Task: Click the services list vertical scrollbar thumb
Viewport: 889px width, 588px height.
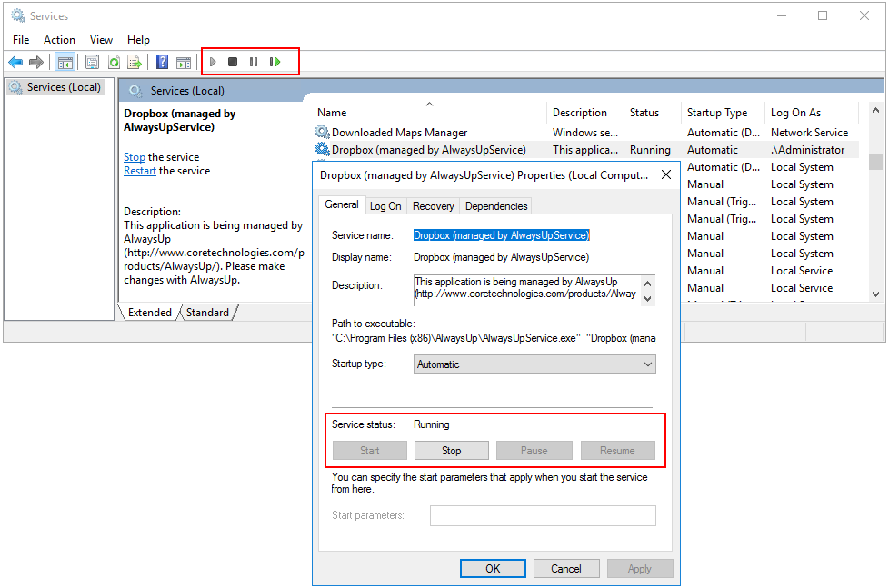Action: click(875, 162)
